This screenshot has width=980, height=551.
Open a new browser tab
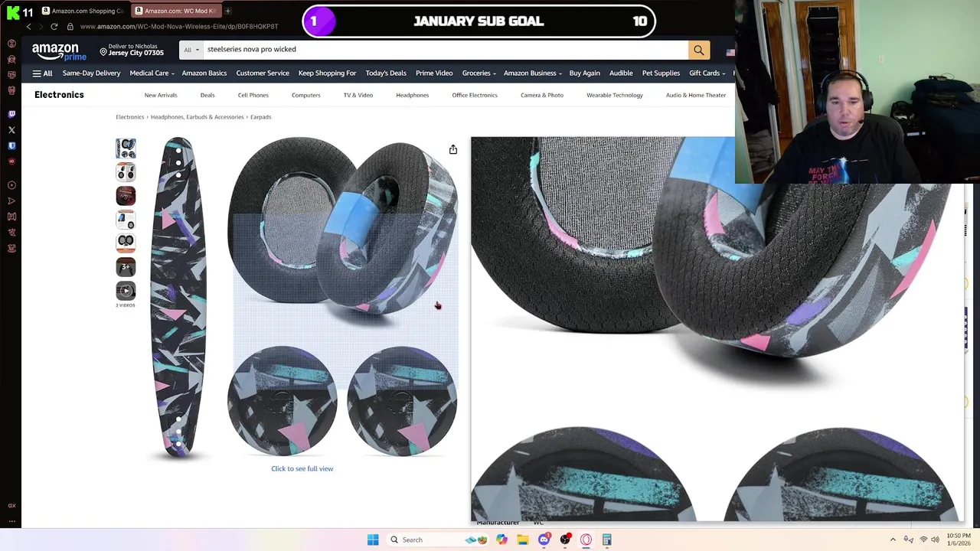(227, 11)
